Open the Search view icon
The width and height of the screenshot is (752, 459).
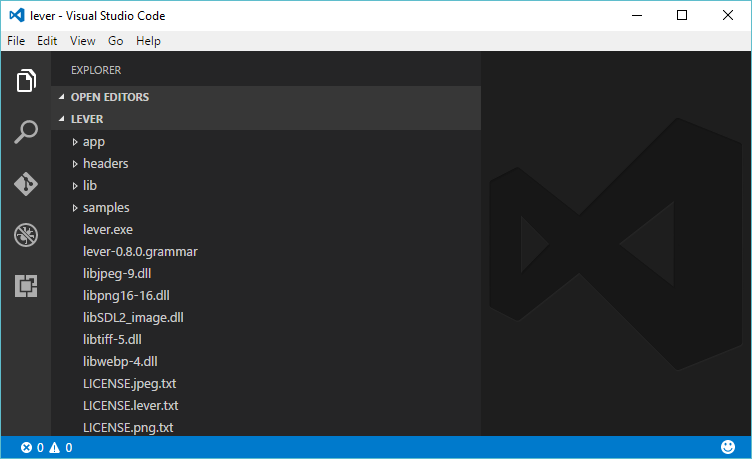(26, 132)
